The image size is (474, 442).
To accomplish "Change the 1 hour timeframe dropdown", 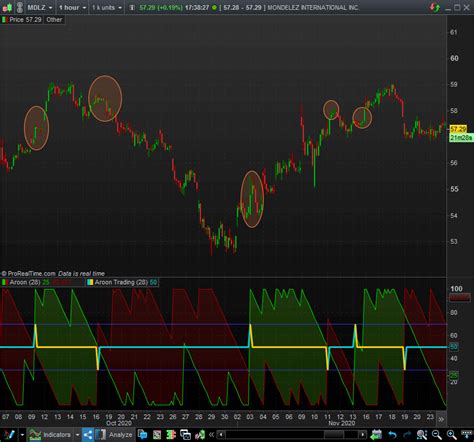I will (x=72, y=7).
